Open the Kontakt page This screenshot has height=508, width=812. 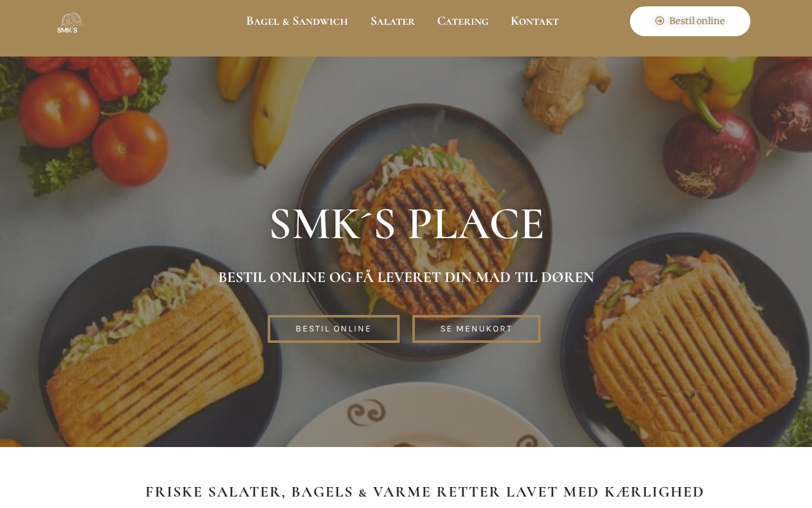[535, 21]
